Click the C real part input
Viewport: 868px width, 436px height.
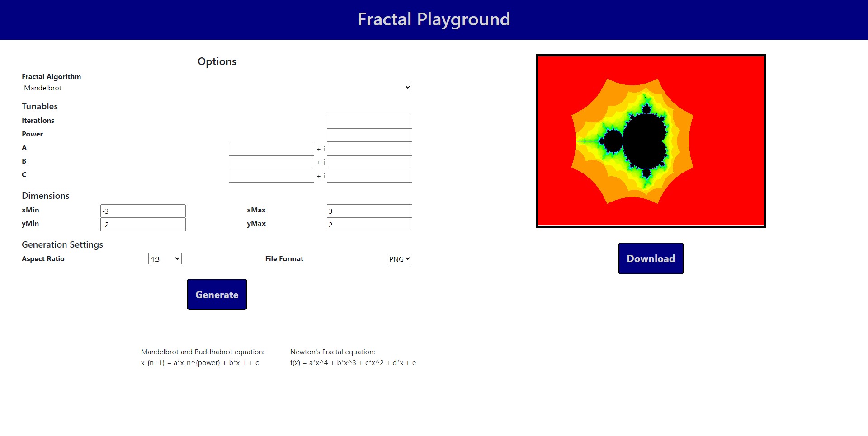(271, 176)
